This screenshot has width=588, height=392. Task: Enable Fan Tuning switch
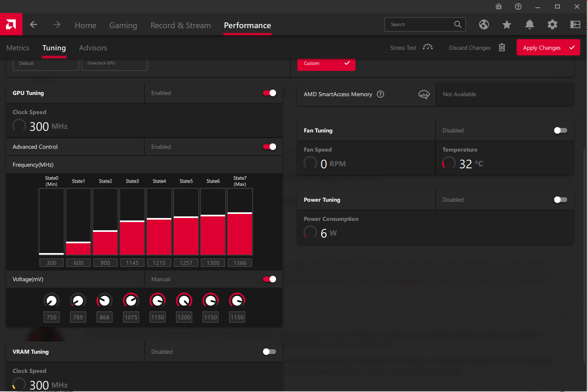click(561, 130)
